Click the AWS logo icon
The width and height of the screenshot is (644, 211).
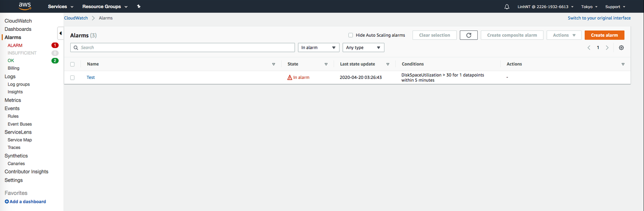pos(25,6)
